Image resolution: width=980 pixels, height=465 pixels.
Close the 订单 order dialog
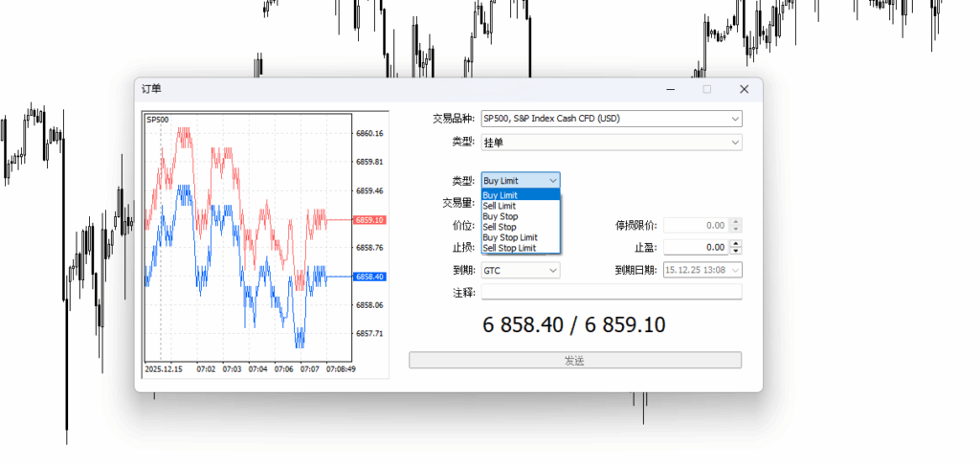[744, 89]
